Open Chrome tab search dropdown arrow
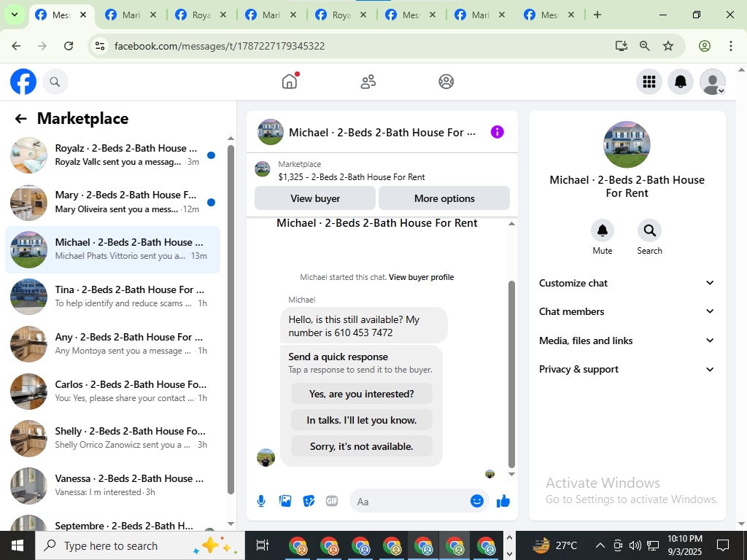 pyautogui.click(x=15, y=15)
